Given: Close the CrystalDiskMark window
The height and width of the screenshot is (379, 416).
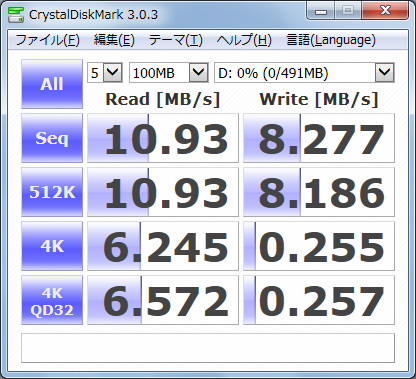Looking at the screenshot, I should (x=385, y=11).
